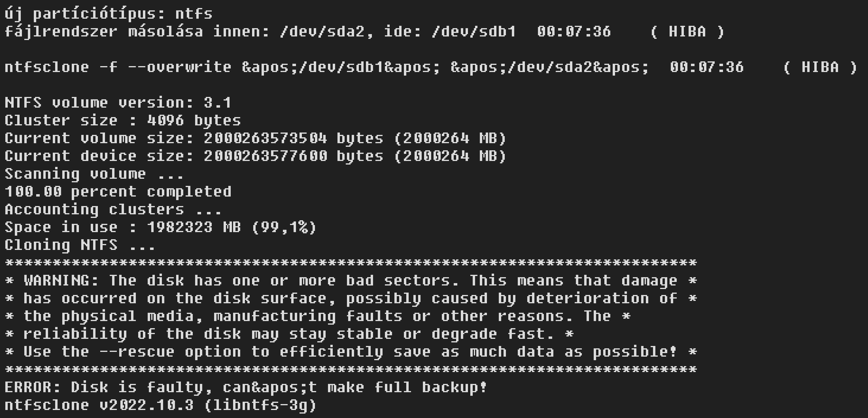Click the "Scanning volume ..." line
This screenshot has height=418, width=868.
pyautogui.click(x=94, y=174)
